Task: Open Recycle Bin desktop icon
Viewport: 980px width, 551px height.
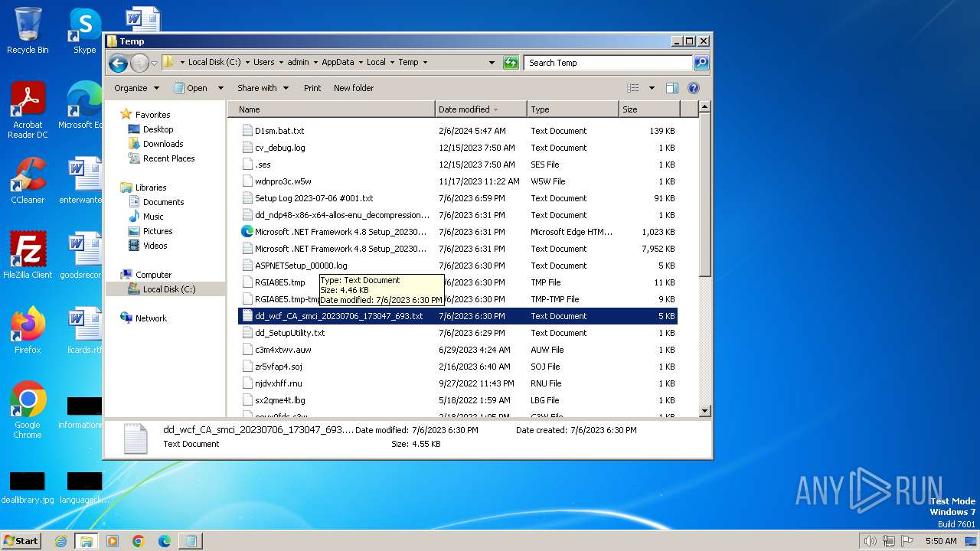Action: [x=28, y=31]
